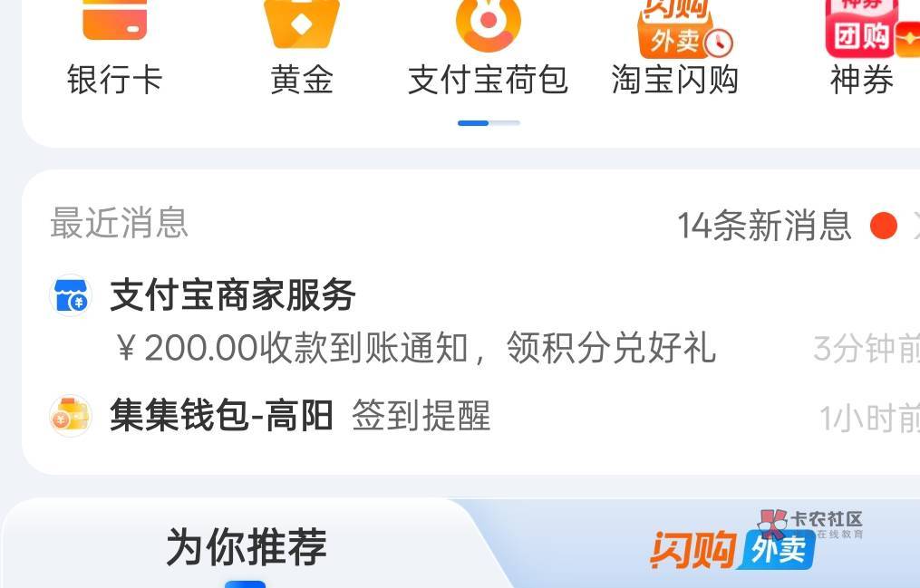The height and width of the screenshot is (588, 920).
Task: Launch 淘宝闪购 takeaway icon
Action: coord(683,28)
